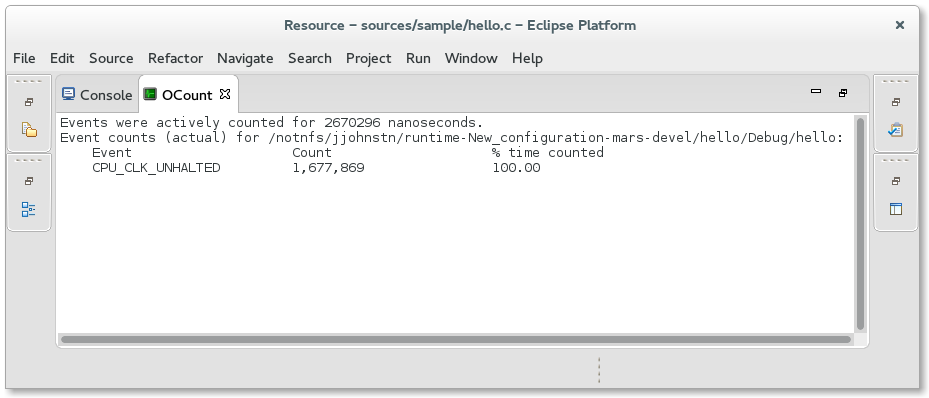
Task: Close the Eclipse Platform window
Action: tap(899, 25)
